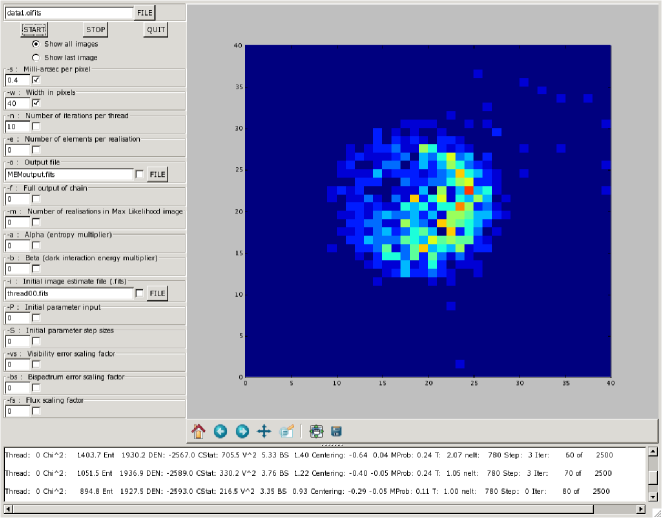Reset plot view with the Home icon

click(198, 431)
